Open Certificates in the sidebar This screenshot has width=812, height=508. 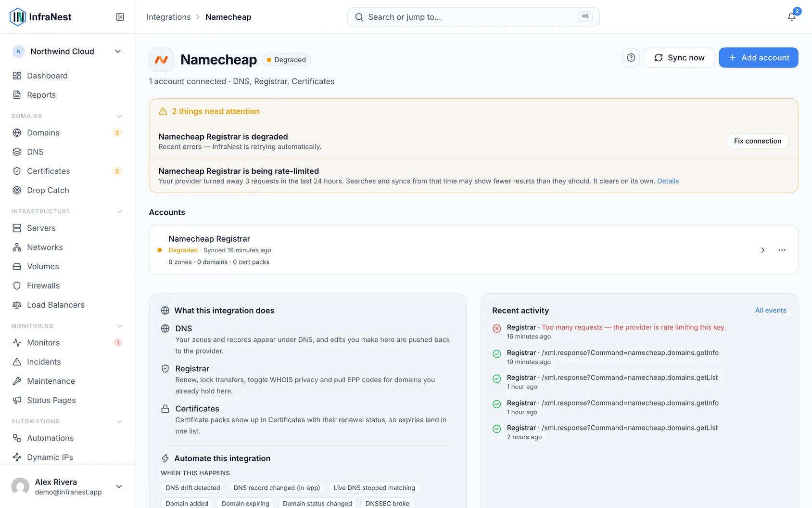coord(67,171)
